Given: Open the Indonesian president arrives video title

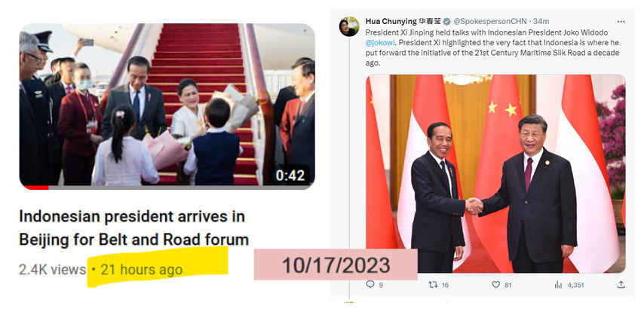Looking at the screenshot, I should (134, 228).
